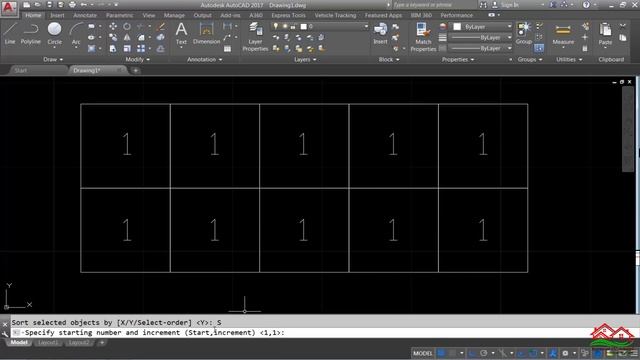The height and width of the screenshot is (360, 640).
Task: Click the Copy icon in Modify panel
Action: [113, 38]
